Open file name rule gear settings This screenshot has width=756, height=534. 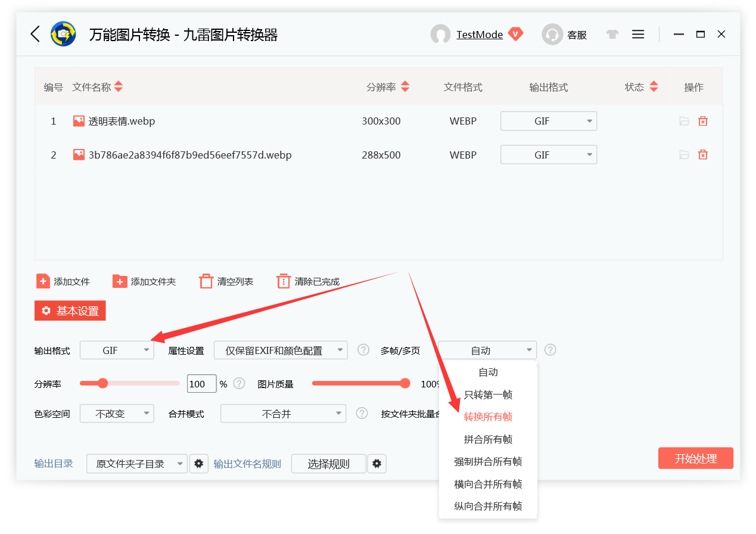pos(377,463)
